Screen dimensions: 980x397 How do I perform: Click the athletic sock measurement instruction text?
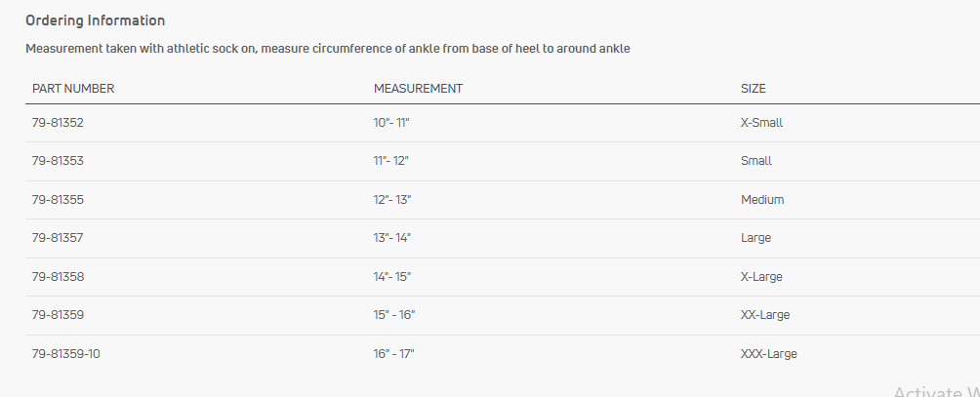tap(327, 49)
